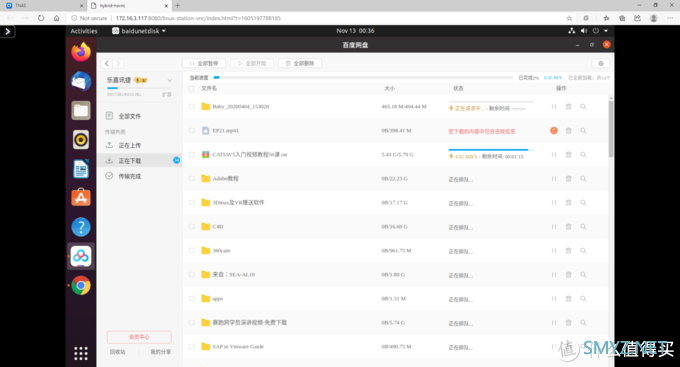Viewport: 680px width, 367px height.
Task: Open Activities overview
Action: [84, 31]
